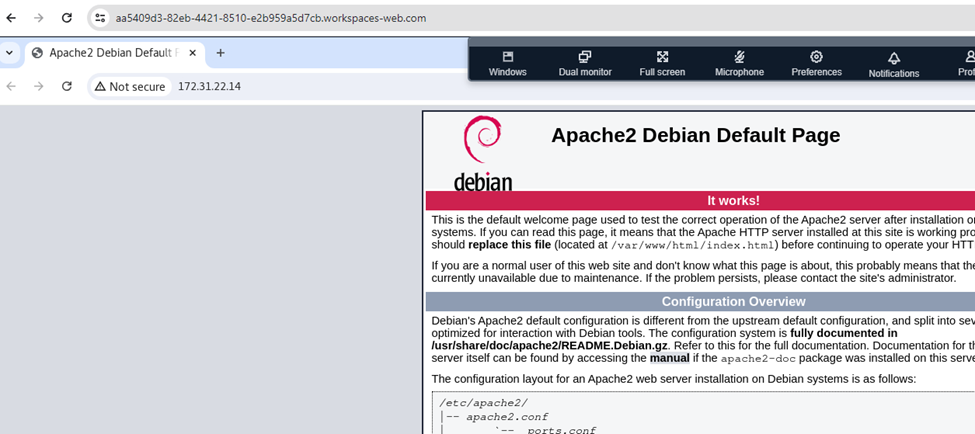Click inner browser back arrow

coord(11,86)
